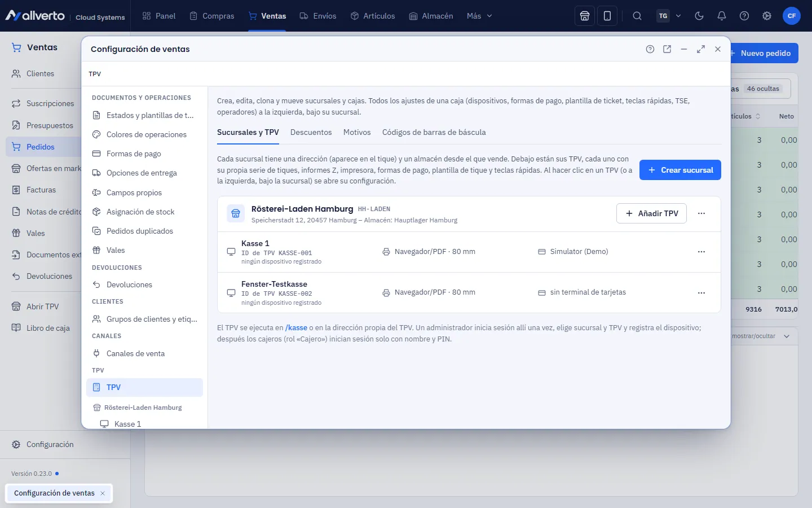Viewport: 812px width, 508px height.
Task: Open Opciones de entrega settings
Action: pyautogui.click(x=144, y=173)
